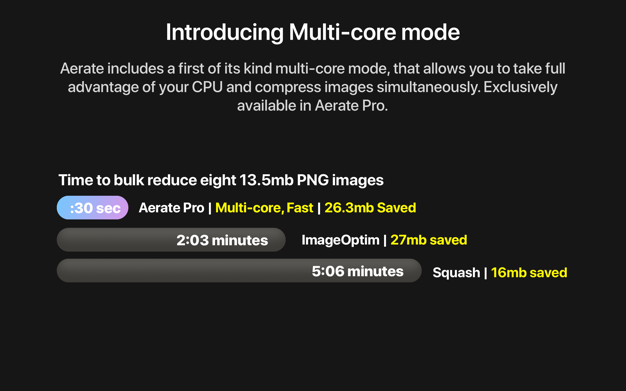
Task: Click the Squash label
Action: click(x=456, y=272)
